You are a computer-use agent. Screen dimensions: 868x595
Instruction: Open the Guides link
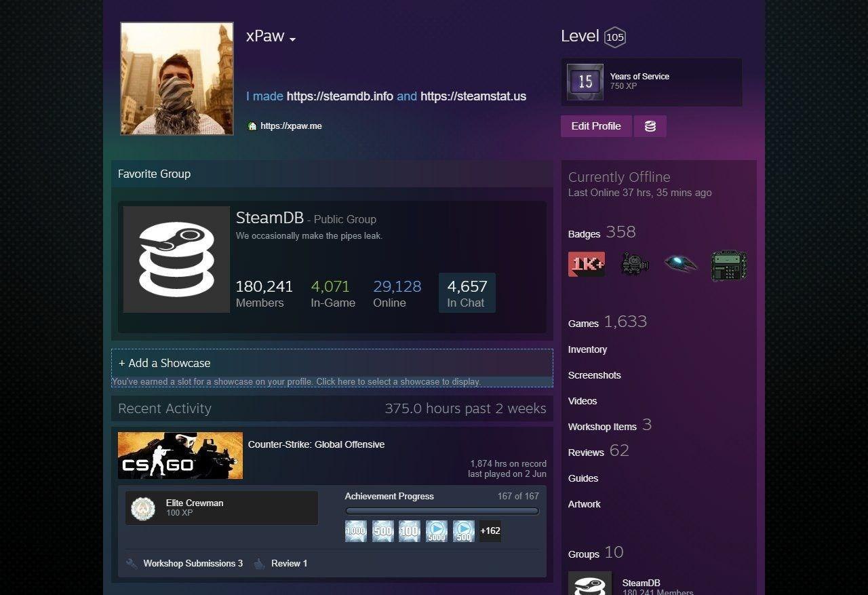click(x=583, y=478)
